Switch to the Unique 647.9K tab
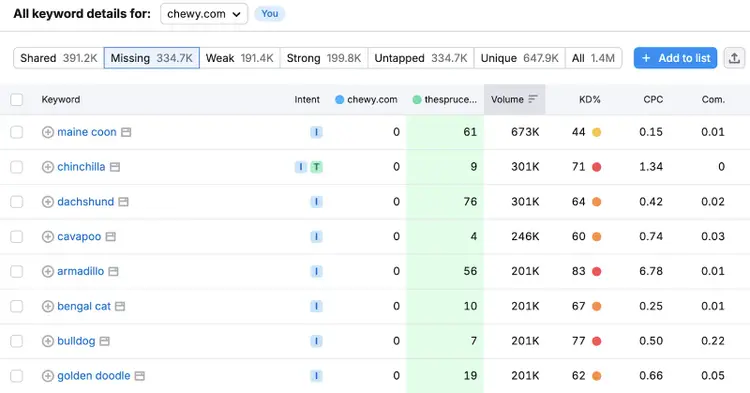Screen dimensions: 750x393 point(519,58)
